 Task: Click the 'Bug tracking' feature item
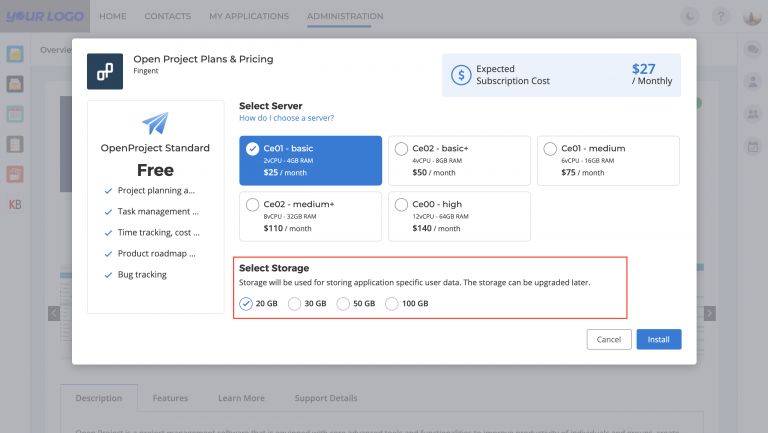pos(136,275)
